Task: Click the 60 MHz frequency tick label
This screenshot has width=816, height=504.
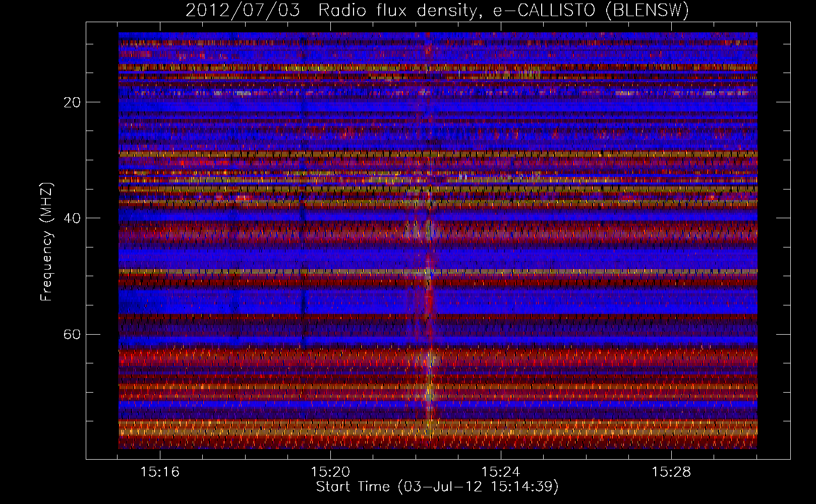Action: (x=73, y=335)
